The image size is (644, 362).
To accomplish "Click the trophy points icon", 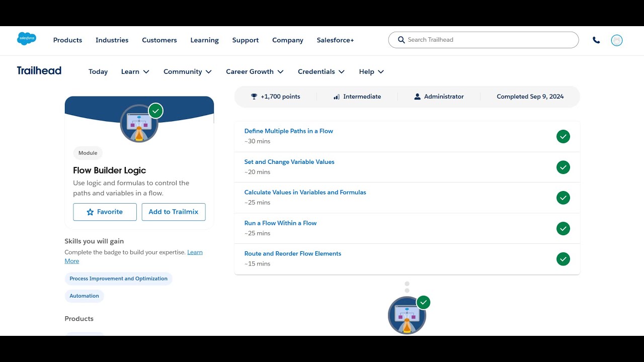I will pyautogui.click(x=254, y=97).
